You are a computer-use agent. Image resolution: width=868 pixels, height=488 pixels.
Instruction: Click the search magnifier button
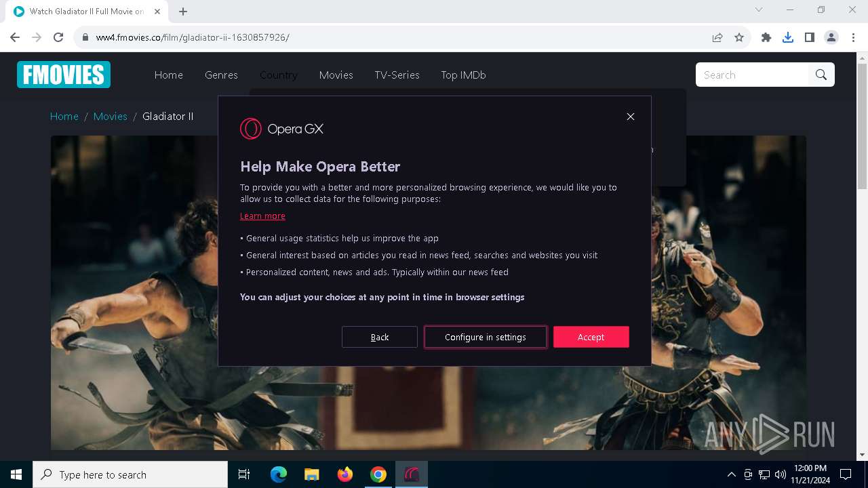pyautogui.click(x=821, y=75)
